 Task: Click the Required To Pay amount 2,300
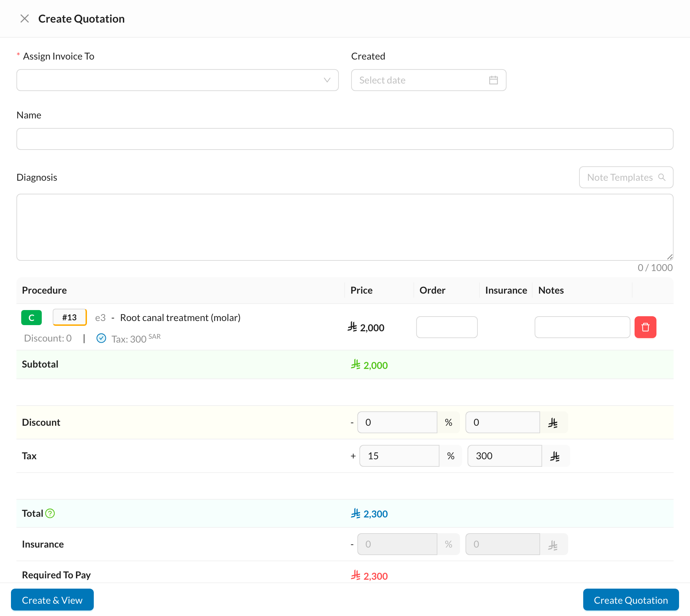[x=369, y=576]
